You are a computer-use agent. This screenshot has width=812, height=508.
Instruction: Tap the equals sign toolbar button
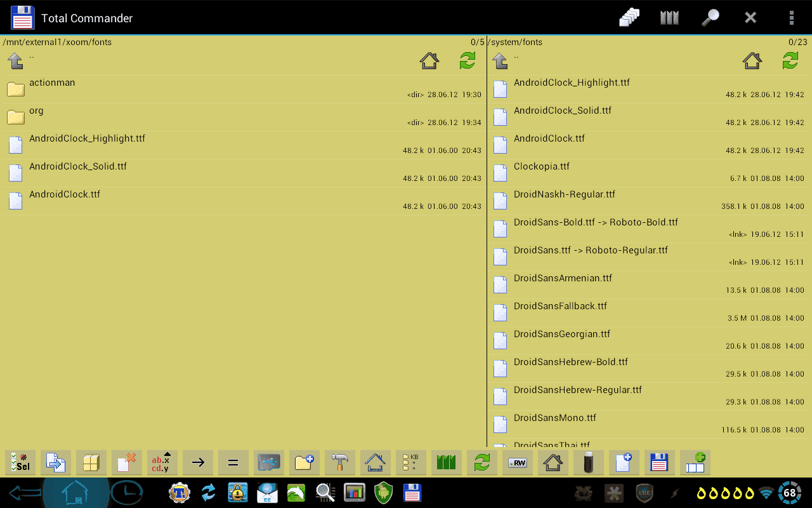click(x=233, y=463)
